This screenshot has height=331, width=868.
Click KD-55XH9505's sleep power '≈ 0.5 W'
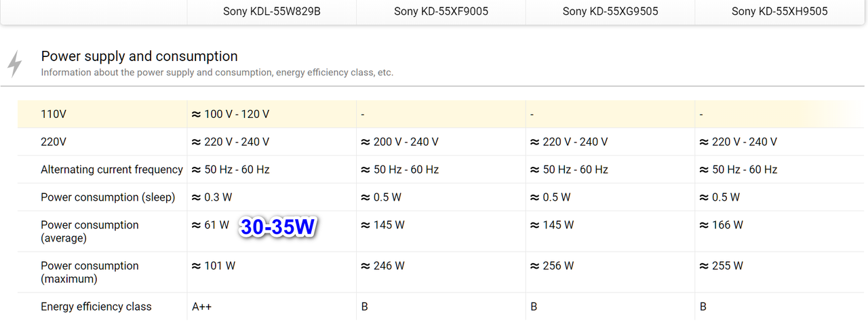pos(720,197)
